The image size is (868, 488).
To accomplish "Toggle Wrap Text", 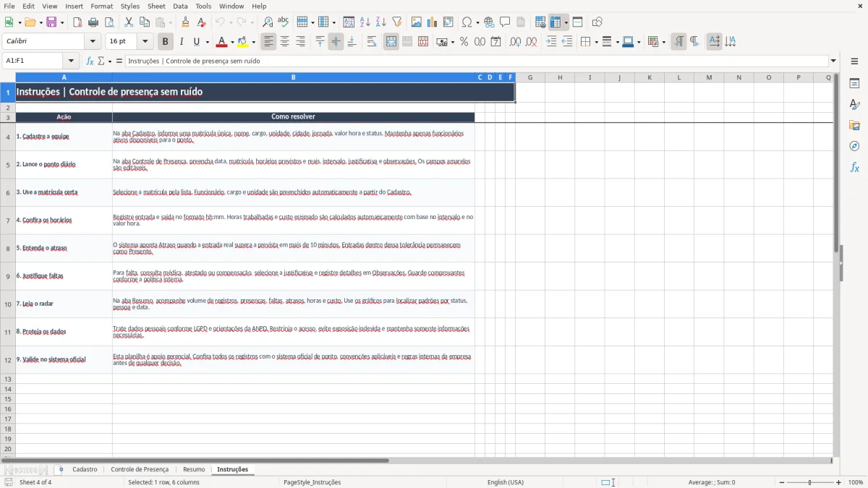I will (x=371, y=42).
